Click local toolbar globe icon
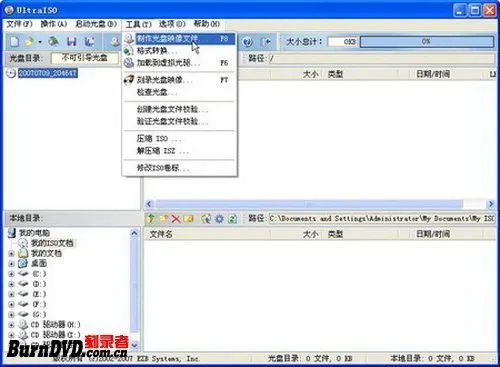This screenshot has height=367, width=500. tap(206, 219)
